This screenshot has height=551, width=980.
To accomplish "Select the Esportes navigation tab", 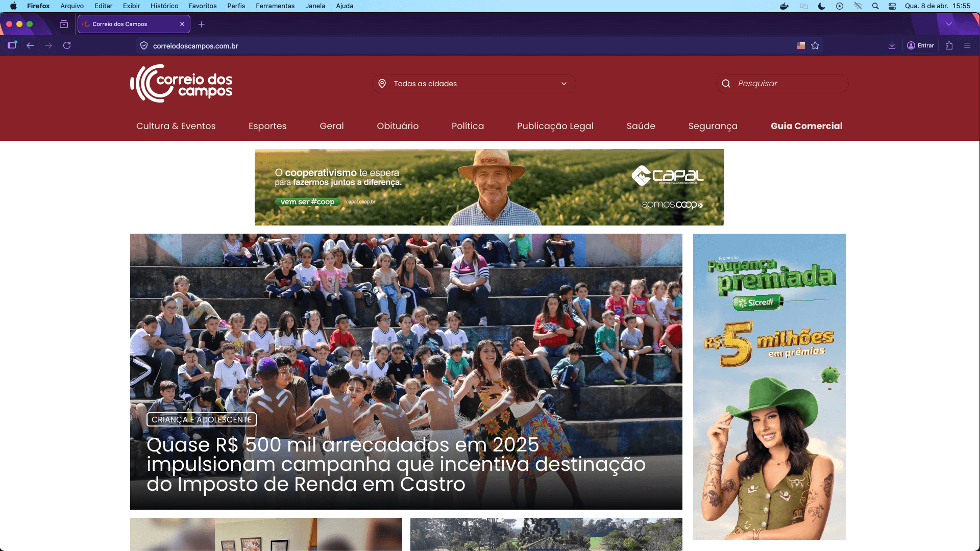I will coord(267,126).
